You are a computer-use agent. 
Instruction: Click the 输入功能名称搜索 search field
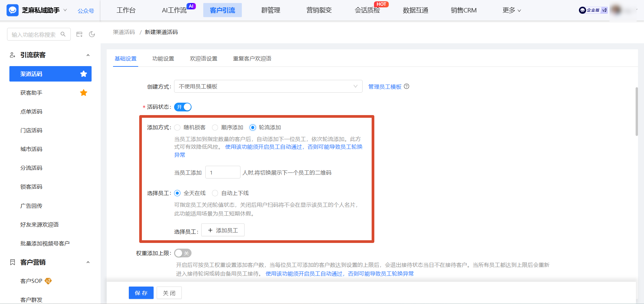point(39,34)
